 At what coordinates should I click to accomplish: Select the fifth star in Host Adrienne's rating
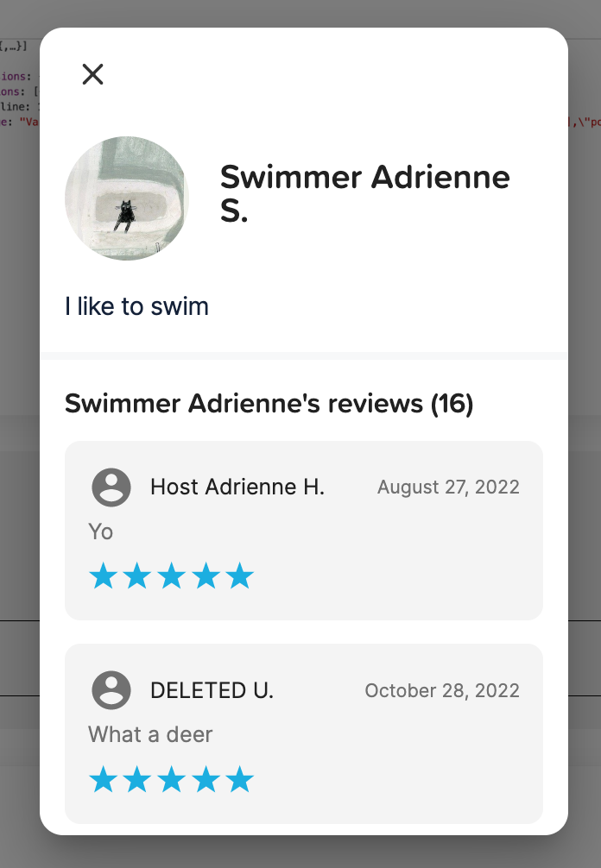tap(238, 576)
